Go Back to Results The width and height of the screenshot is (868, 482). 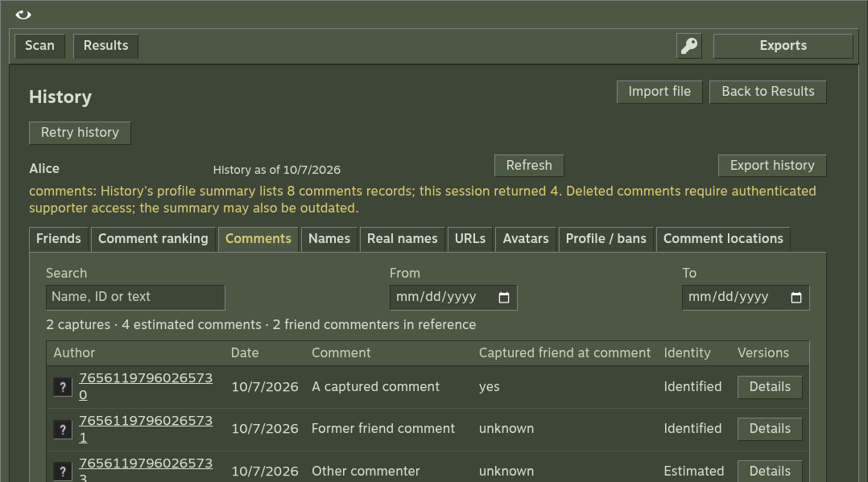768,92
